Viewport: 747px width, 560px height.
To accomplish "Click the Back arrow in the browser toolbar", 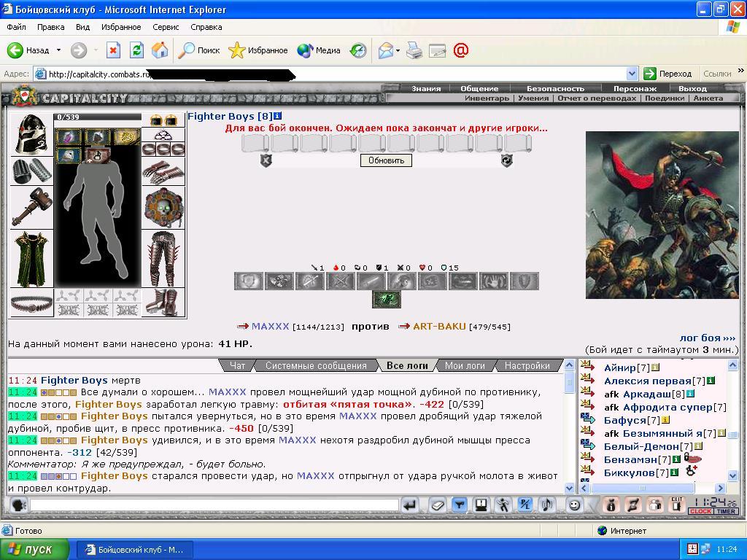I will pos(15,50).
